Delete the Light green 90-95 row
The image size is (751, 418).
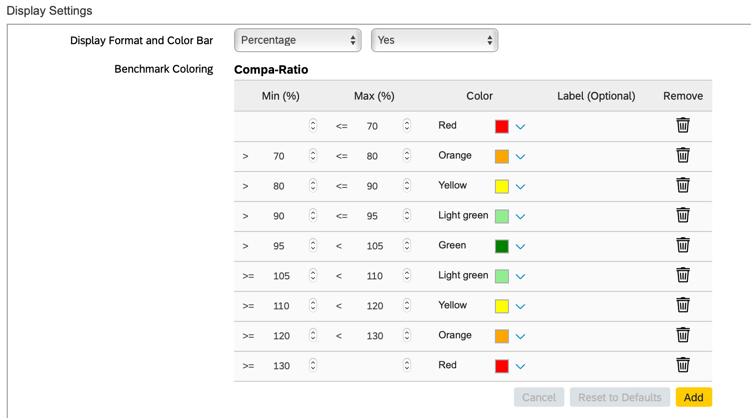coord(682,215)
